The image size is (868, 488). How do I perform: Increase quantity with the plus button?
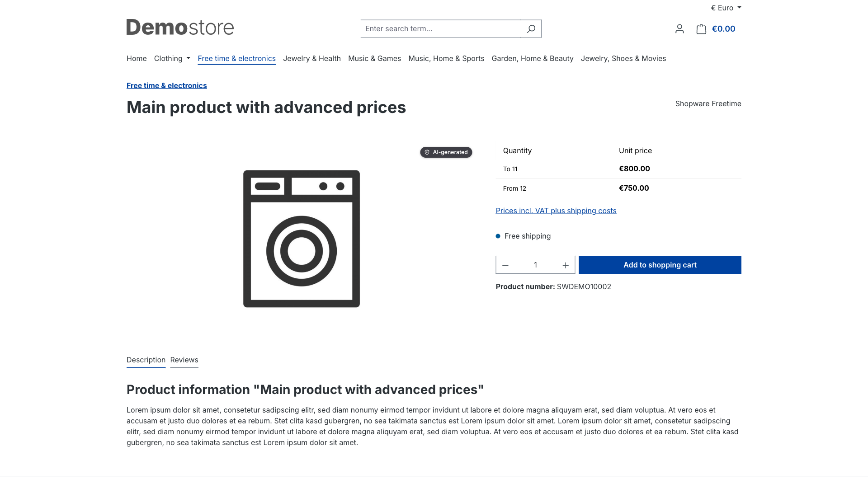tap(566, 265)
